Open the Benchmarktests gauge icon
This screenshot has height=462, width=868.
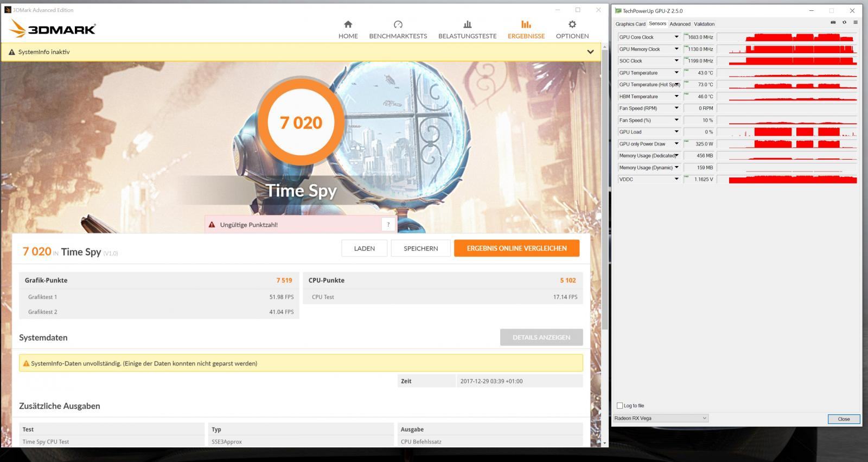(x=398, y=24)
